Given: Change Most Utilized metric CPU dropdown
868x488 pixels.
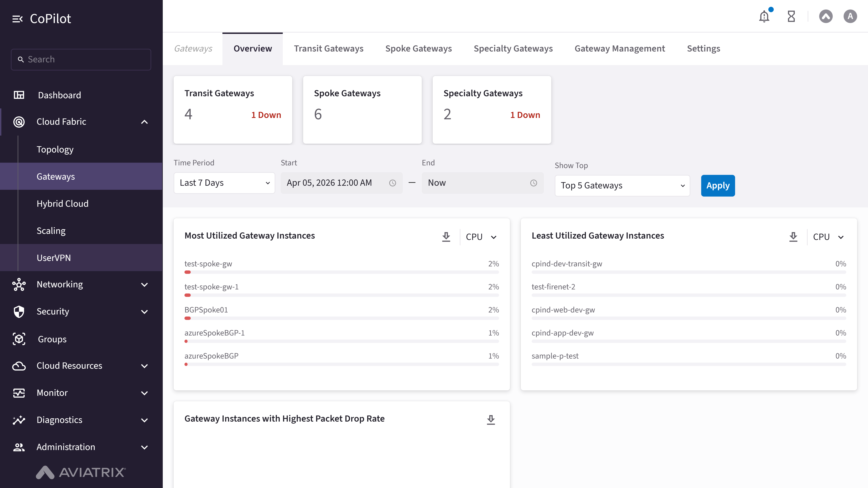Looking at the screenshot, I should [x=481, y=237].
